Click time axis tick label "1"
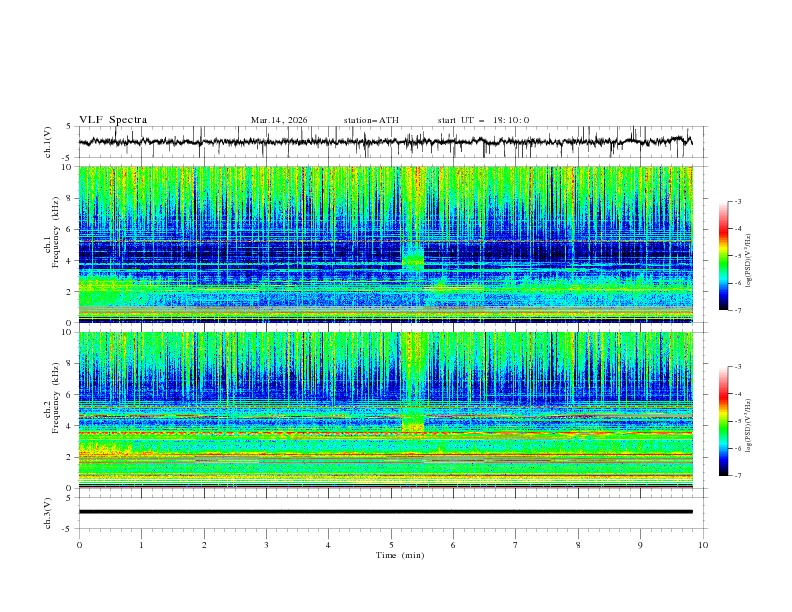The height and width of the screenshot is (612, 792). (x=141, y=545)
